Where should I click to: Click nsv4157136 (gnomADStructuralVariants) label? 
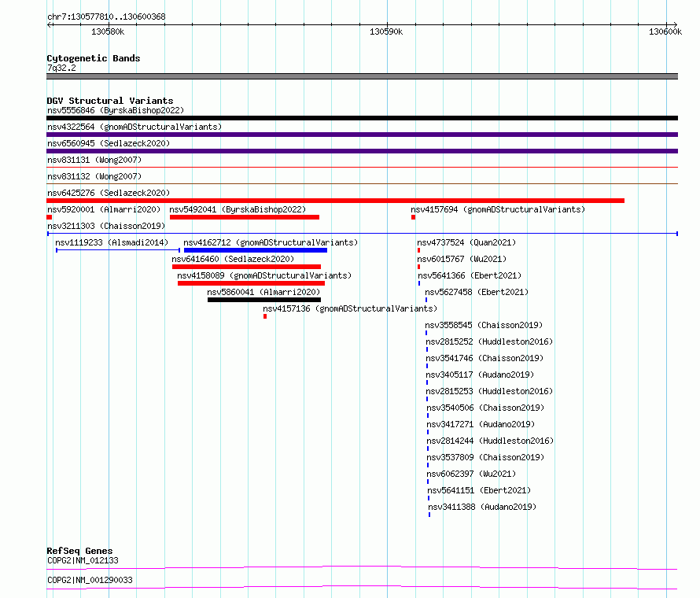(350, 308)
